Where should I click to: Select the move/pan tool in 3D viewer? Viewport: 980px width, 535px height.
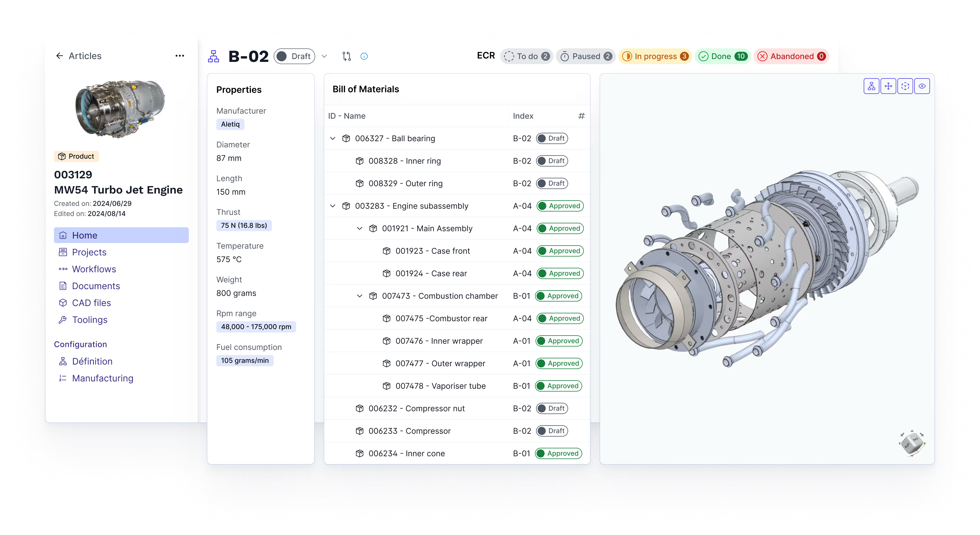pos(888,86)
